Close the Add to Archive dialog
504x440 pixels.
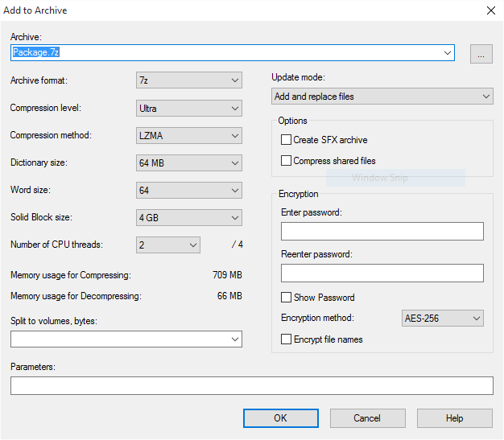coord(490,10)
